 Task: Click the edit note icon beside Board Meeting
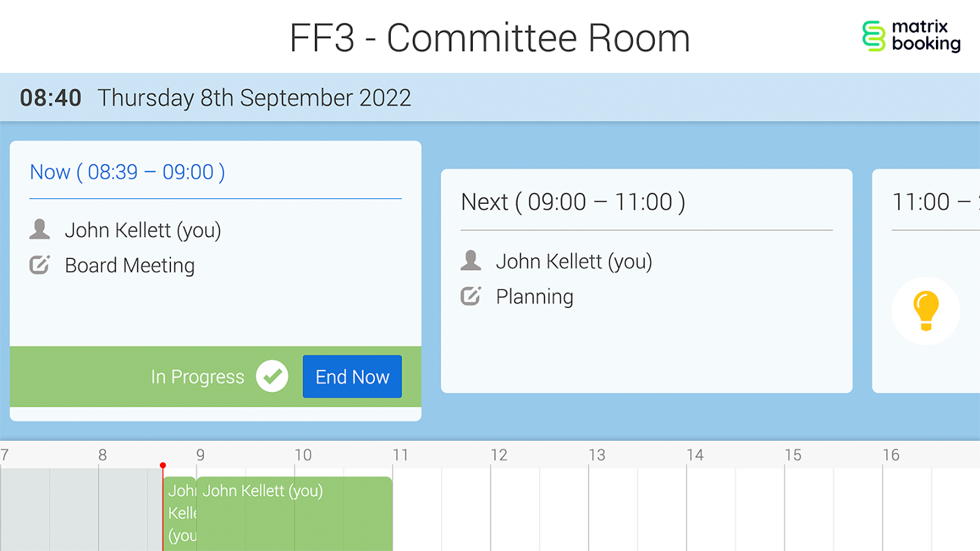(x=40, y=265)
